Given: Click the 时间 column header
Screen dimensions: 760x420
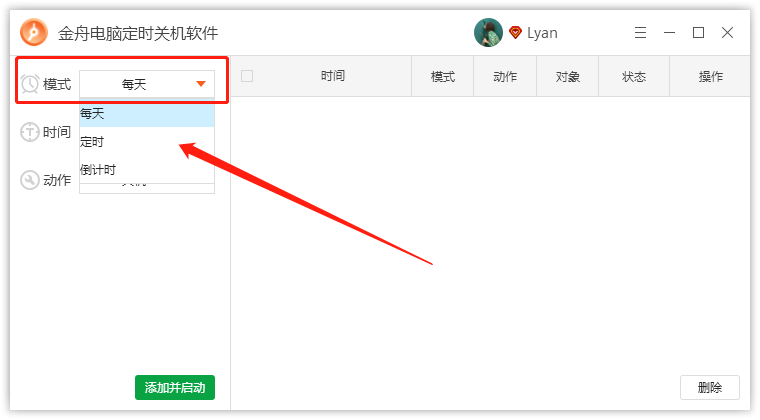Looking at the screenshot, I should [332, 76].
